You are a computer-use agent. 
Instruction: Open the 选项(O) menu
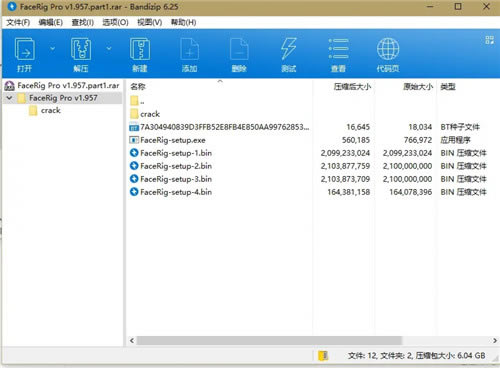115,22
